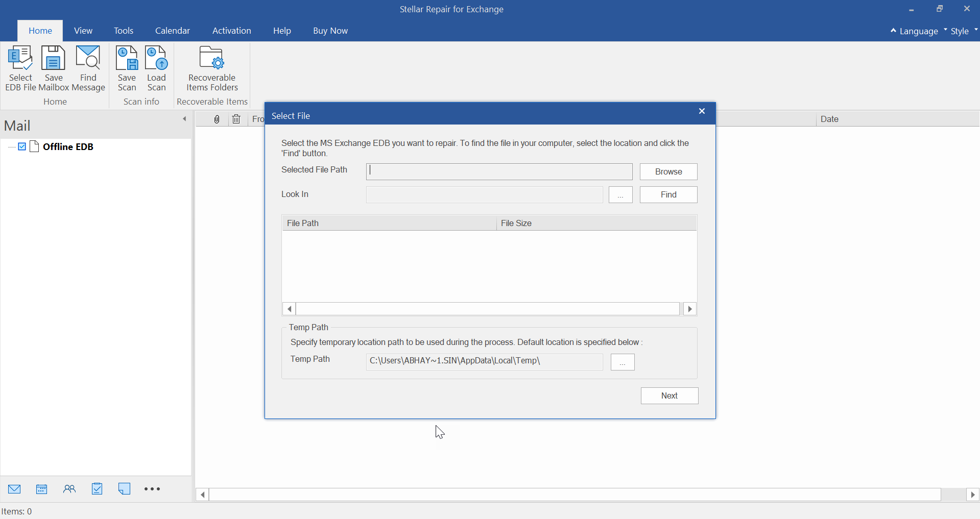Switch to Calendar view in bottom navigation
Viewport: 980px width, 519px height.
click(42, 489)
